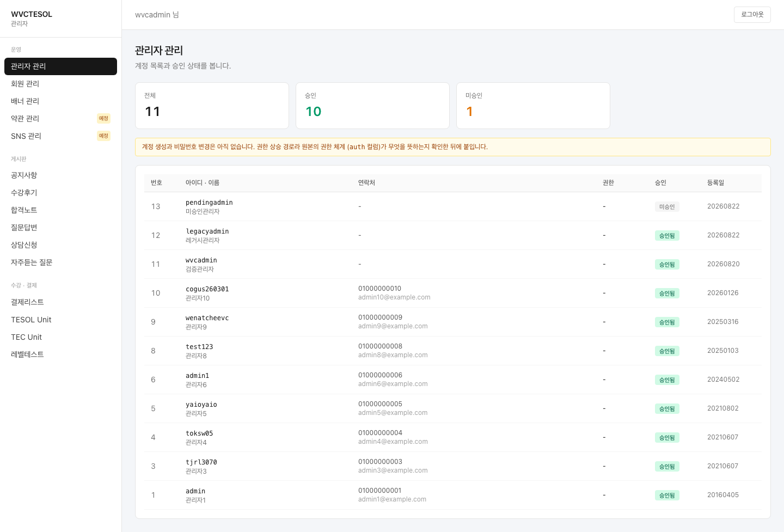784x532 pixels.
Task: Open 레벨테스트 in the sidebar
Action: tap(60, 354)
